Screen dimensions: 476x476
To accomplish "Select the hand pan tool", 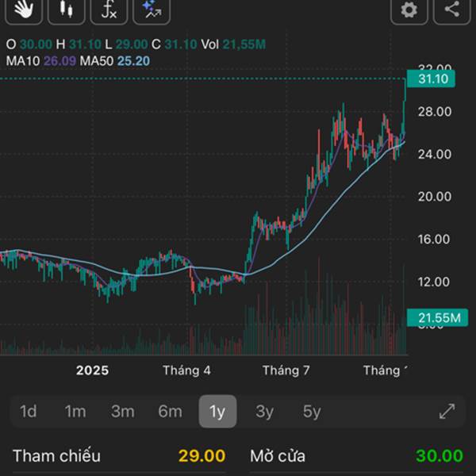I will 25,9.
